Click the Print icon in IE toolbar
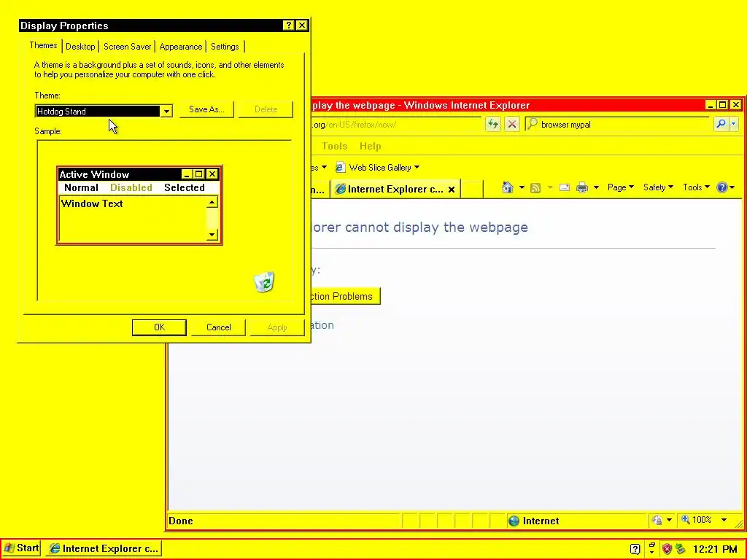Screen dimensions: 747x560 coord(582,187)
